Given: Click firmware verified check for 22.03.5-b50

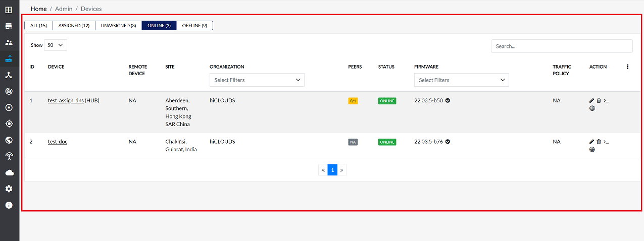Looking at the screenshot, I should click(448, 100).
